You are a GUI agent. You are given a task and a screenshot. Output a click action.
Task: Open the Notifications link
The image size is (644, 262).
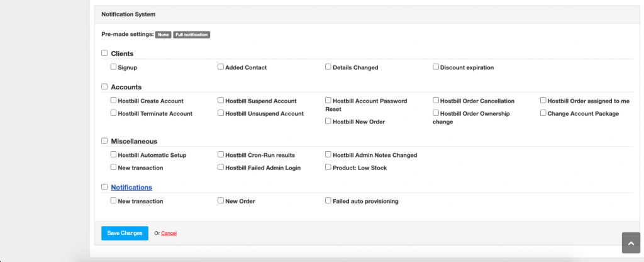[131, 187]
